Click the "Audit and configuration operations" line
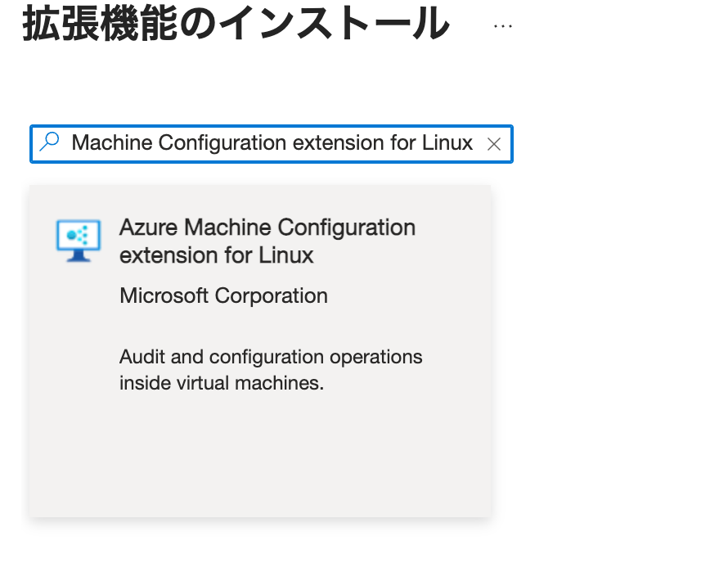 pos(271,357)
